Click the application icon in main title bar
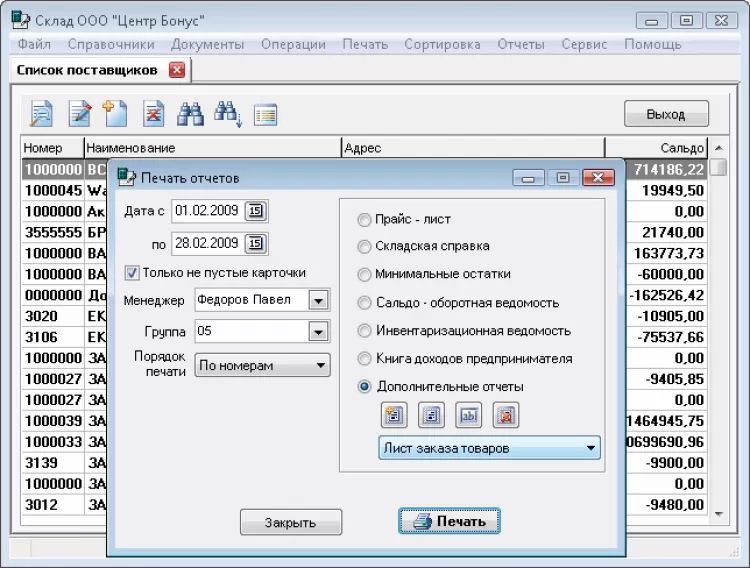Screen dimensions: 750x568 pyautogui.click(x=20, y=20)
